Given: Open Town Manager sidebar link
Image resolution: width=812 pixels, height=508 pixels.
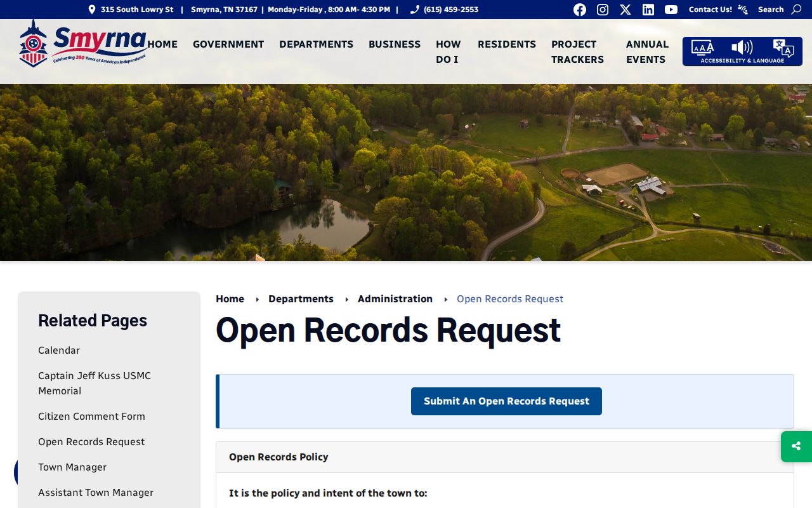Looking at the screenshot, I should pos(72,467).
